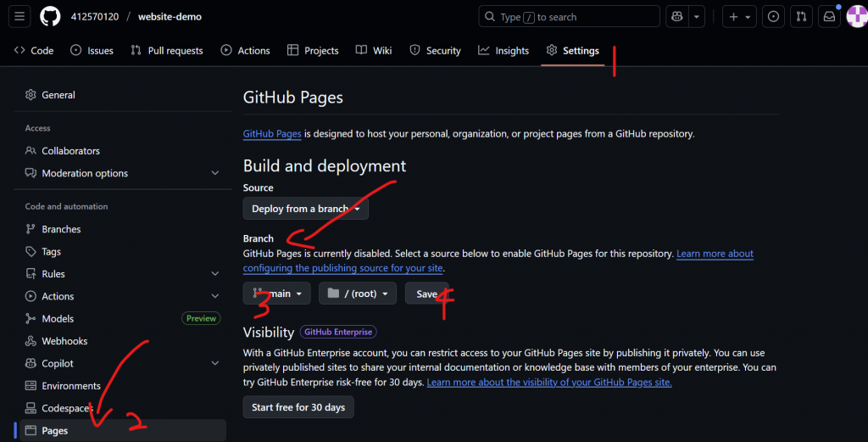Open 'Learn more about the visibility' link
The width and height of the screenshot is (868, 442).
coord(549,382)
